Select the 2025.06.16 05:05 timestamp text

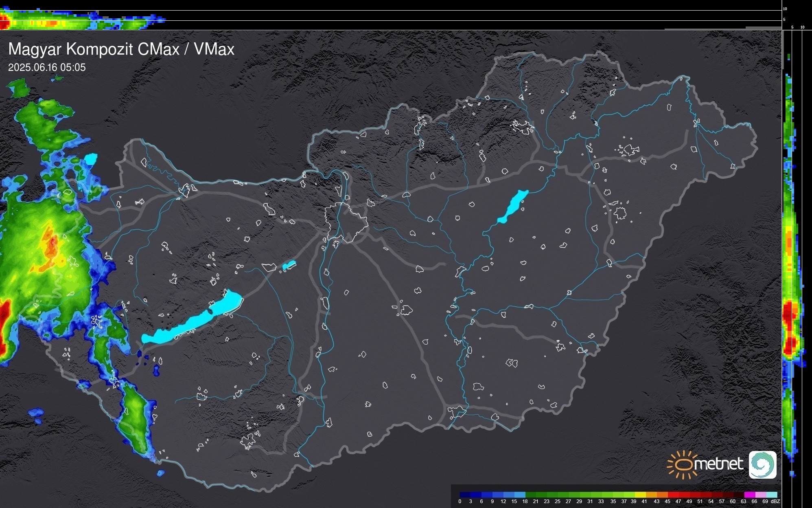(47, 68)
